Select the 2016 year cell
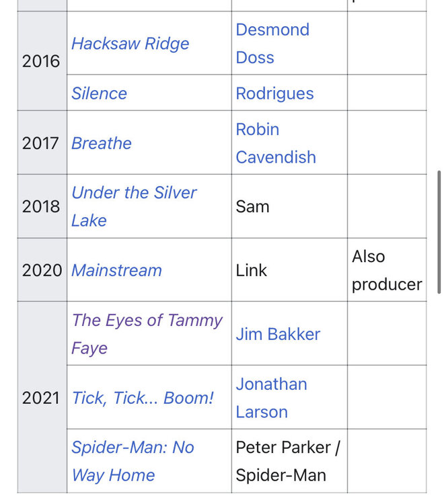This screenshot has width=444, height=504. pos(42,61)
